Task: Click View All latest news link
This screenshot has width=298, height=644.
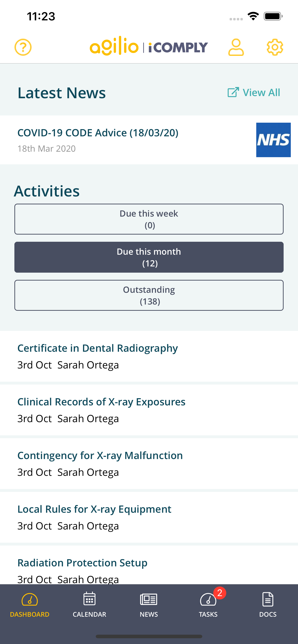Action: pyautogui.click(x=254, y=92)
